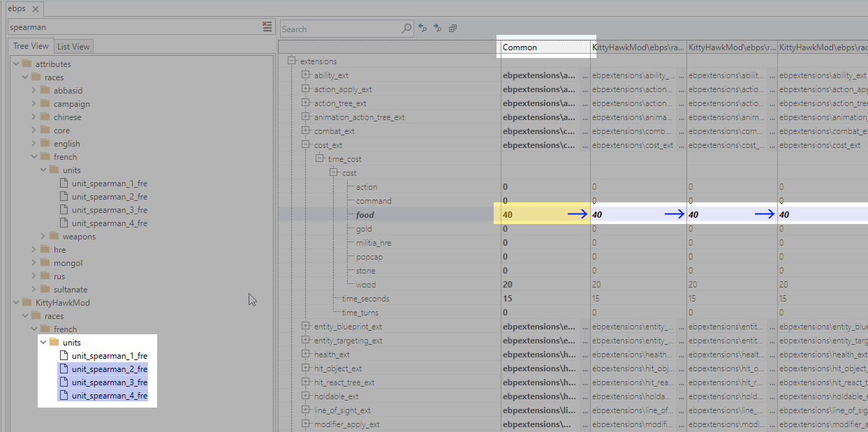Select the militia_hre property row label
Viewport: 868px width, 432px height.
pos(374,243)
